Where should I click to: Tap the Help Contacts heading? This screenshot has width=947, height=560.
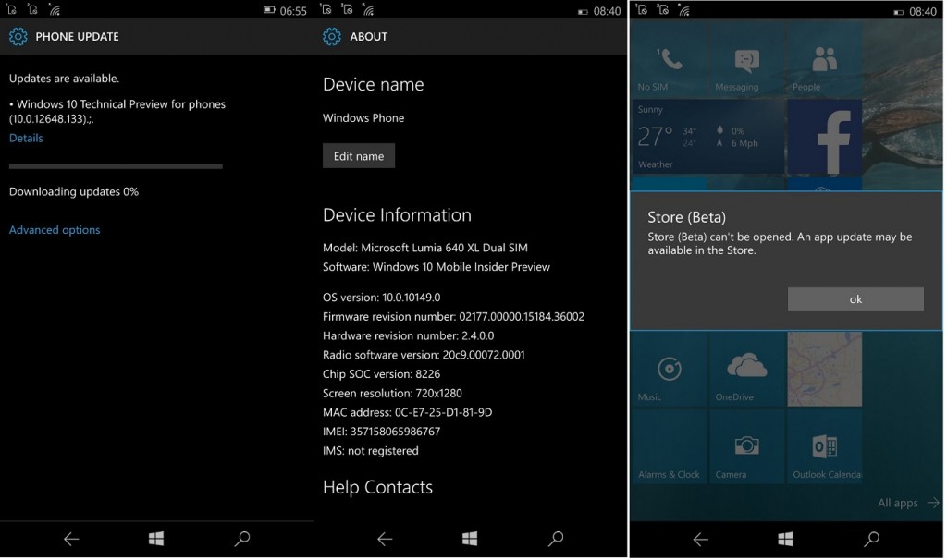point(377,487)
